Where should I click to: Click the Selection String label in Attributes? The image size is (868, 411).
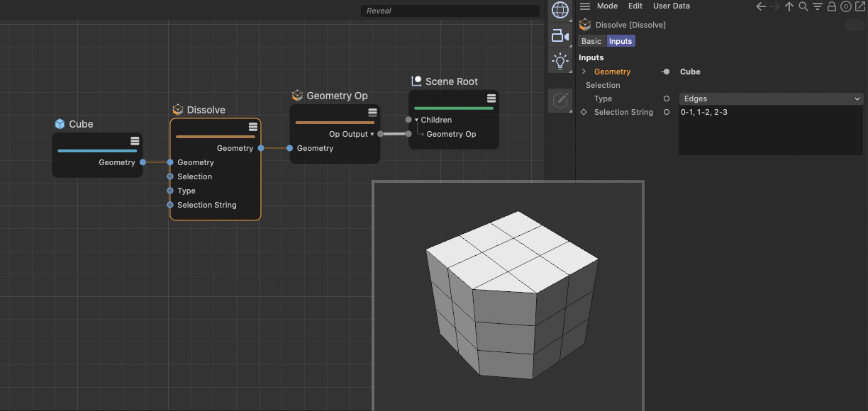coord(623,112)
